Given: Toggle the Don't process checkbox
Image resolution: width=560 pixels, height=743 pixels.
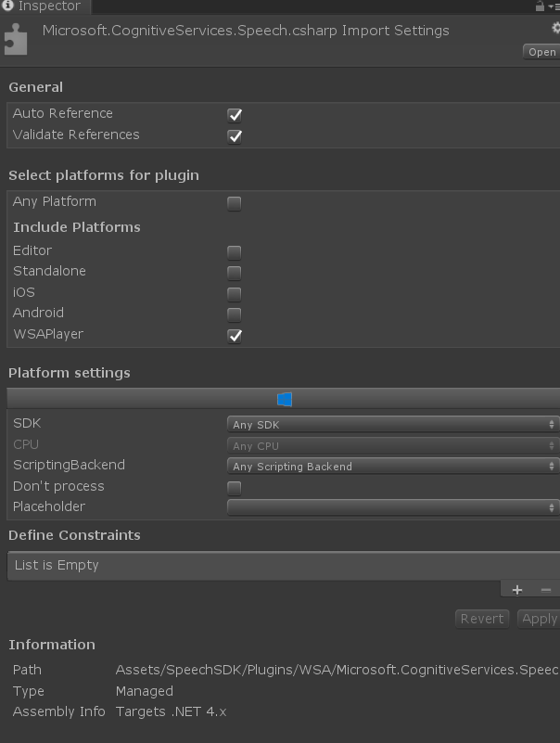Looking at the screenshot, I should pos(234,486).
